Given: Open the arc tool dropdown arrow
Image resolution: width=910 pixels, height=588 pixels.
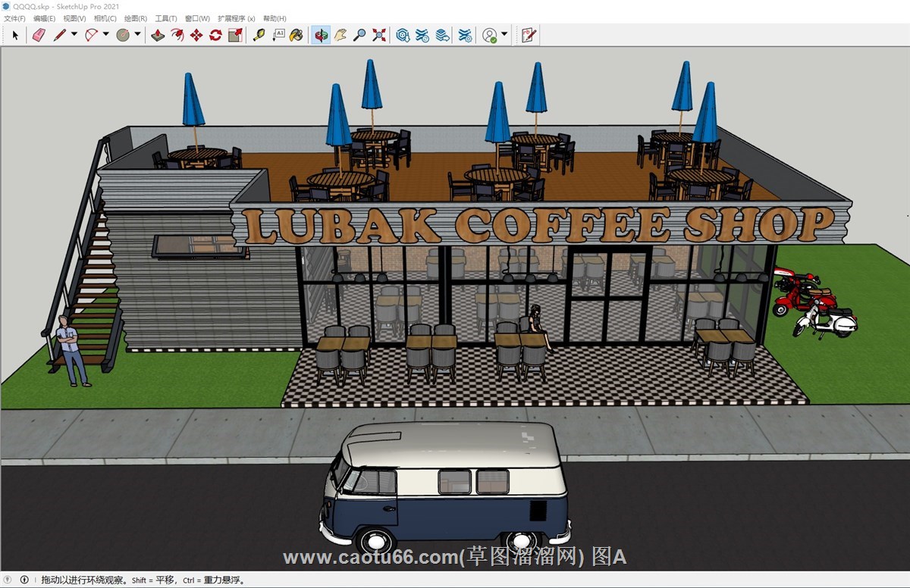Looking at the screenshot, I should tap(105, 34).
